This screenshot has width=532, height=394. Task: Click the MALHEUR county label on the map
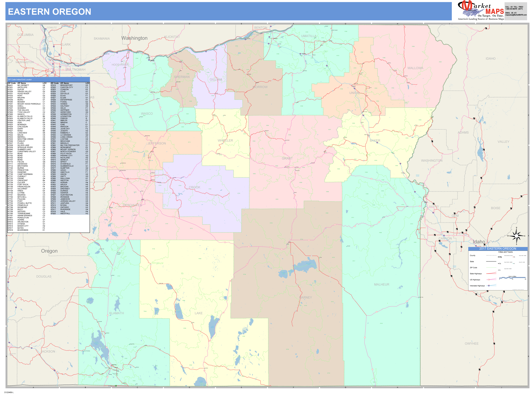click(382, 284)
